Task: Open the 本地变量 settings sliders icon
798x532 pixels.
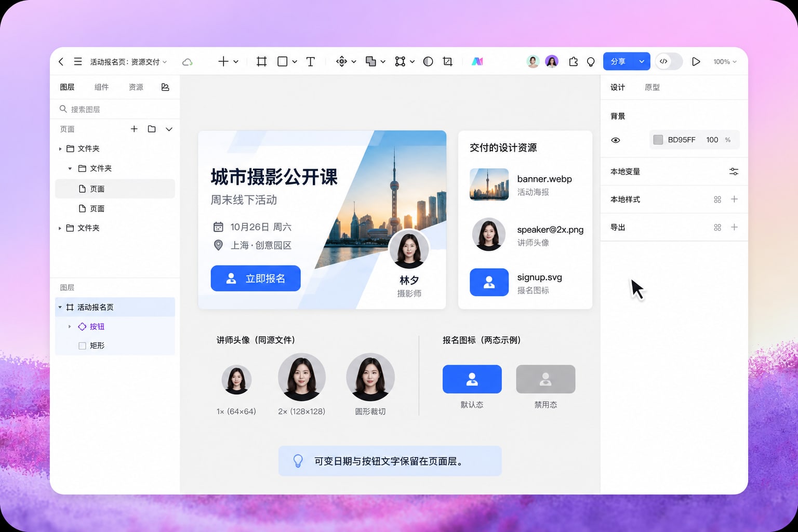Action: click(x=734, y=171)
